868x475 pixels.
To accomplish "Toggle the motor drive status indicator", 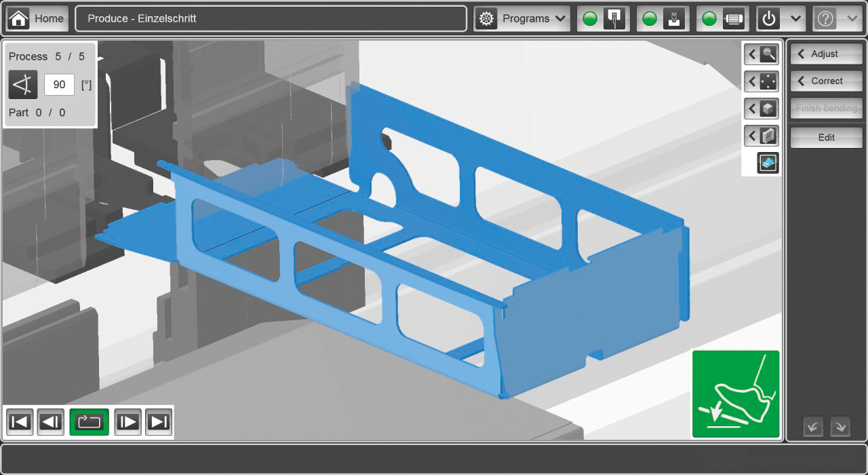I will click(x=722, y=19).
